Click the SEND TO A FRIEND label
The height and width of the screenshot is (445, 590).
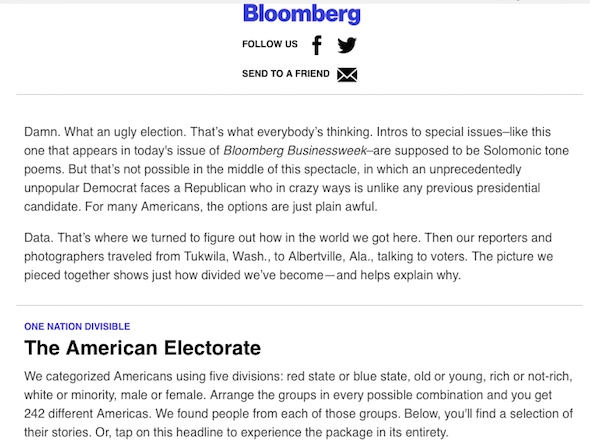coord(286,74)
